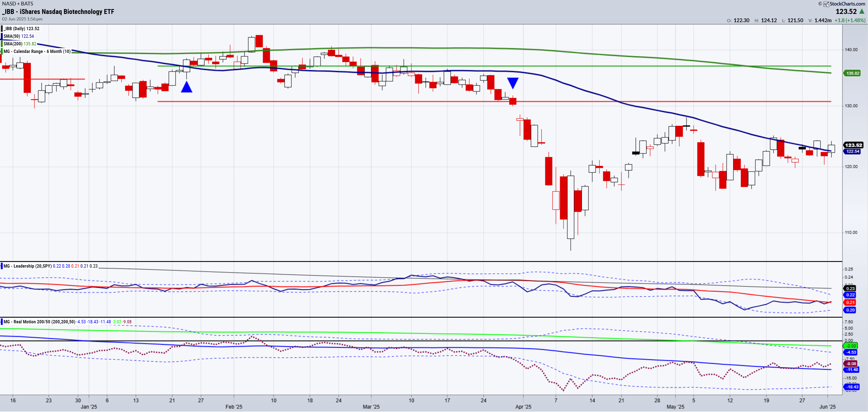Click the 110.00 price axis label
The height and width of the screenshot is (412, 868).
point(851,233)
